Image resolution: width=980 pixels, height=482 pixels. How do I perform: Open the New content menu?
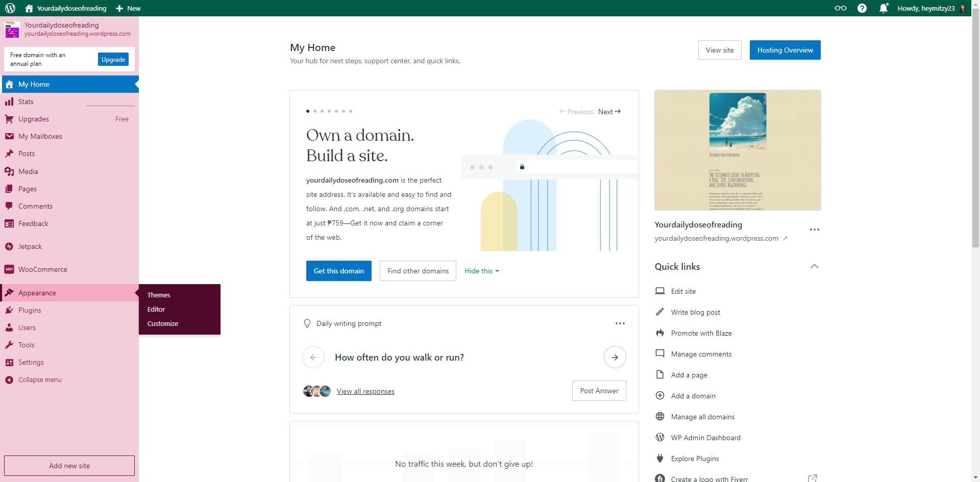[x=128, y=8]
